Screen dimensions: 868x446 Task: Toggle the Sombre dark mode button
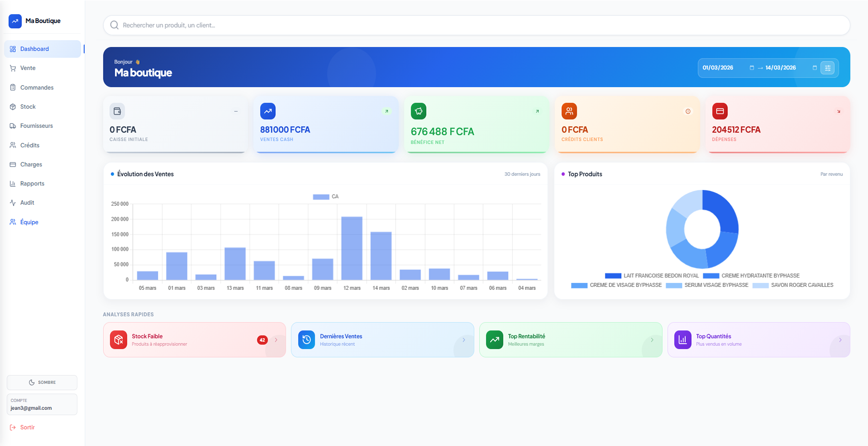coord(42,382)
